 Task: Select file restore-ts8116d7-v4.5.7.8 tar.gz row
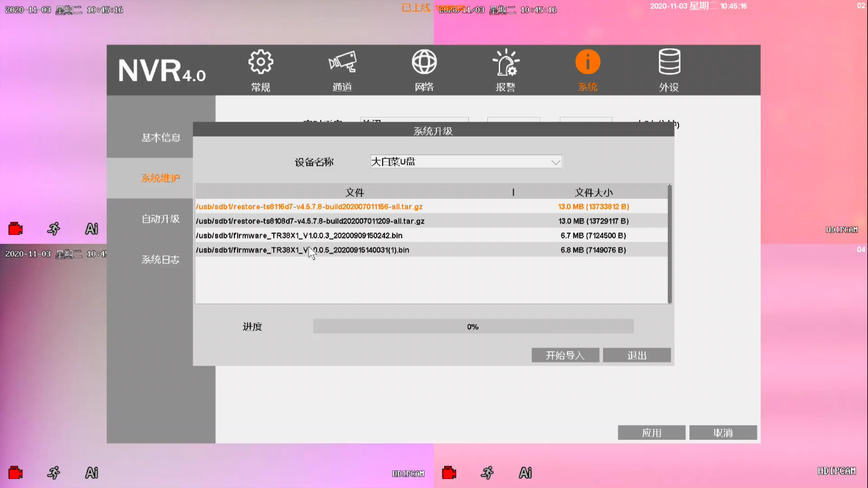[x=431, y=207]
